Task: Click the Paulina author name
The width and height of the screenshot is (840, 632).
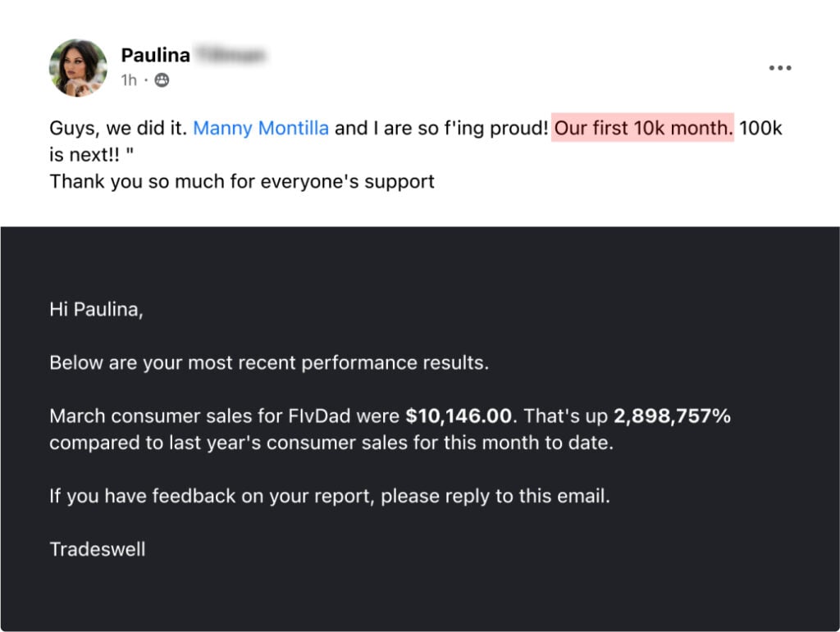Action: (x=155, y=55)
